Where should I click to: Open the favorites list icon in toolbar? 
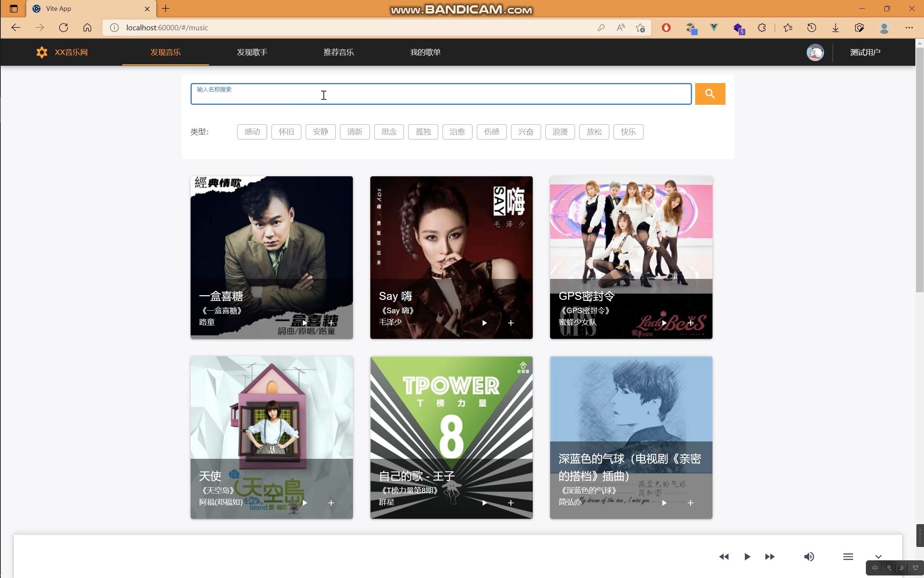tap(788, 27)
